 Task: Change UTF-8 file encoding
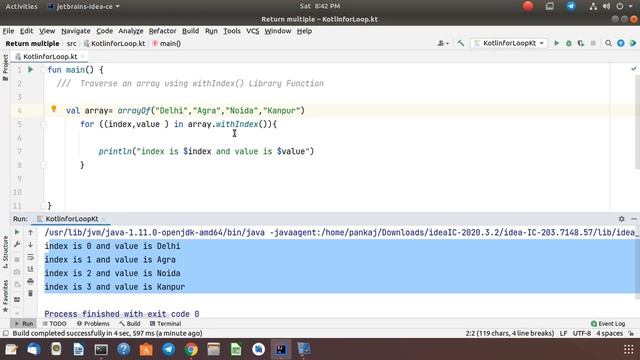[x=582, y=333]
